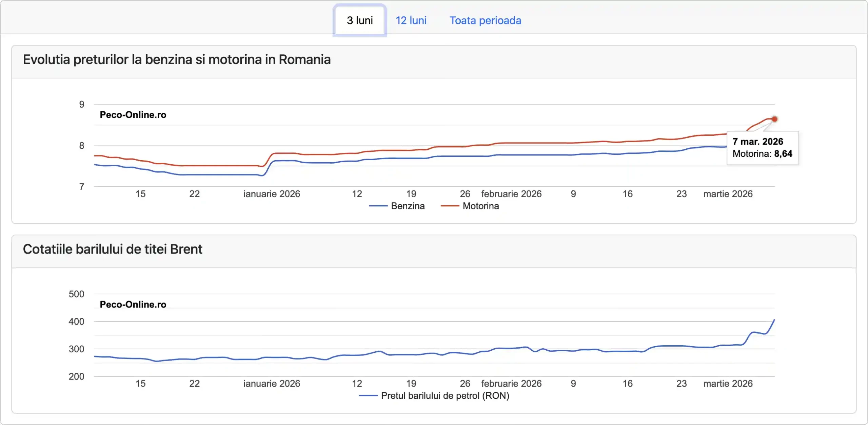Click the 400 gridline label on Brent chart

(76, 321)
